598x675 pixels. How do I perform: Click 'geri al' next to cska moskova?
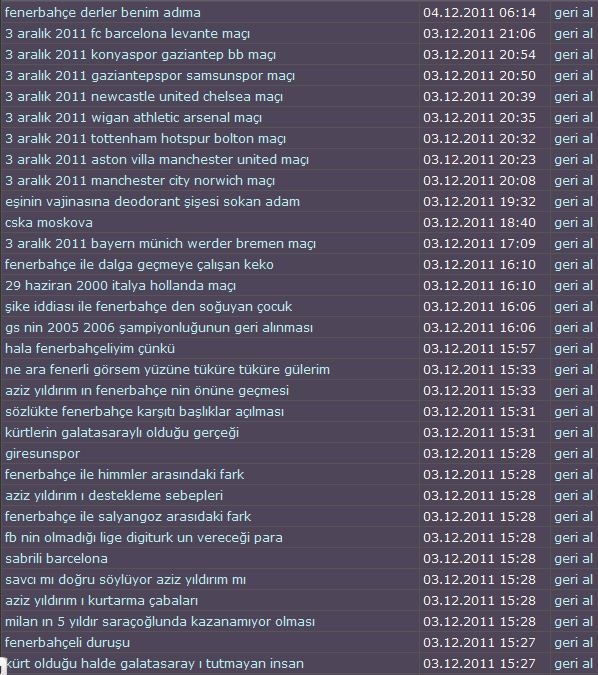click(x=573, y=223)
